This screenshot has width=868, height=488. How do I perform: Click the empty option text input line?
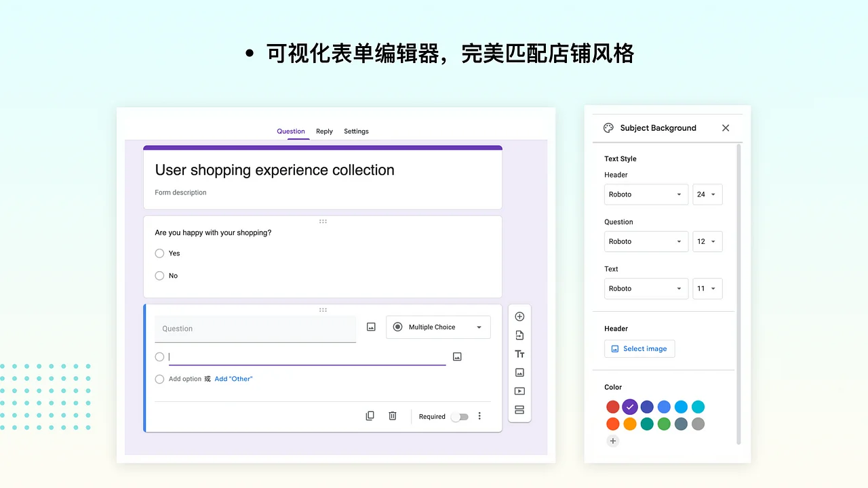(x=307, y=357)
